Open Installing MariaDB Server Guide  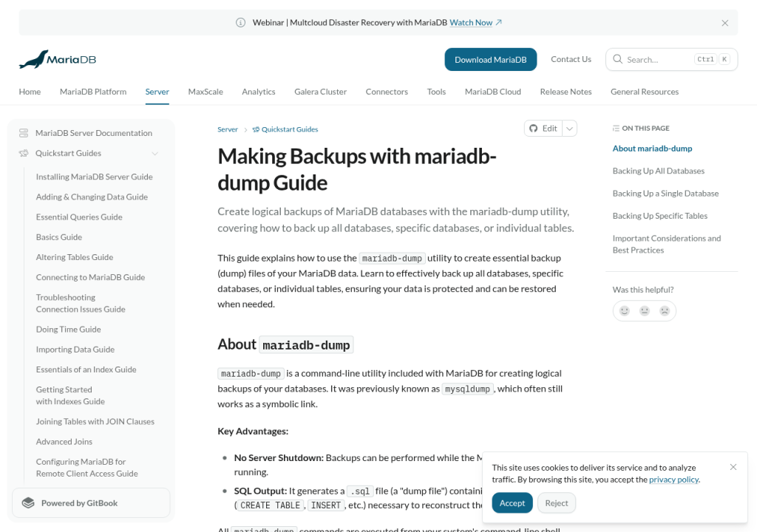click(94, 177)
